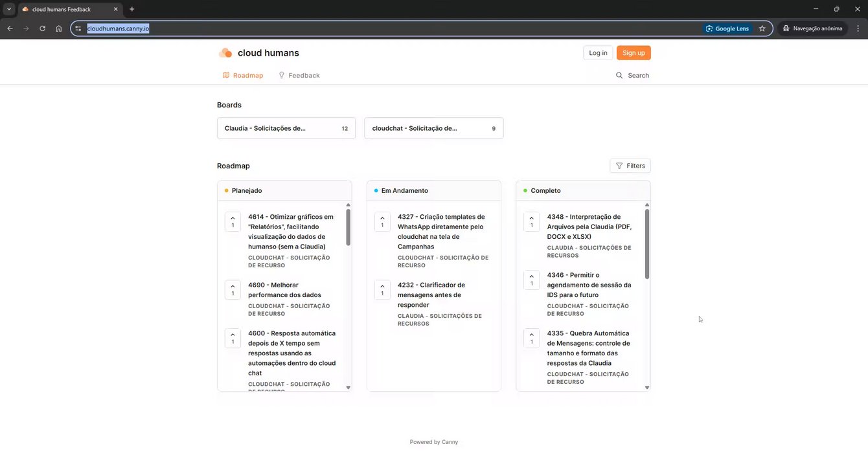Screen dimensions: 868x466
Task: Open Powered by Canny link
Action: (434, 442)
